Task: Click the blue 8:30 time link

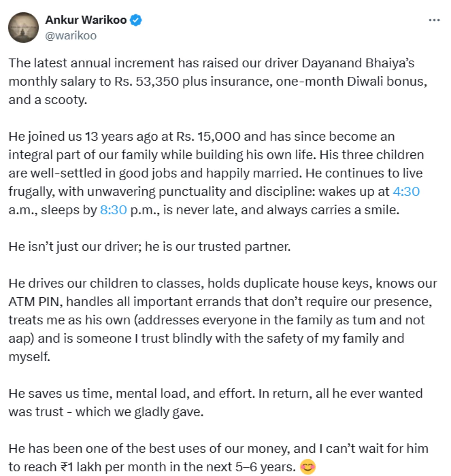Action: [x=113, y=210]
